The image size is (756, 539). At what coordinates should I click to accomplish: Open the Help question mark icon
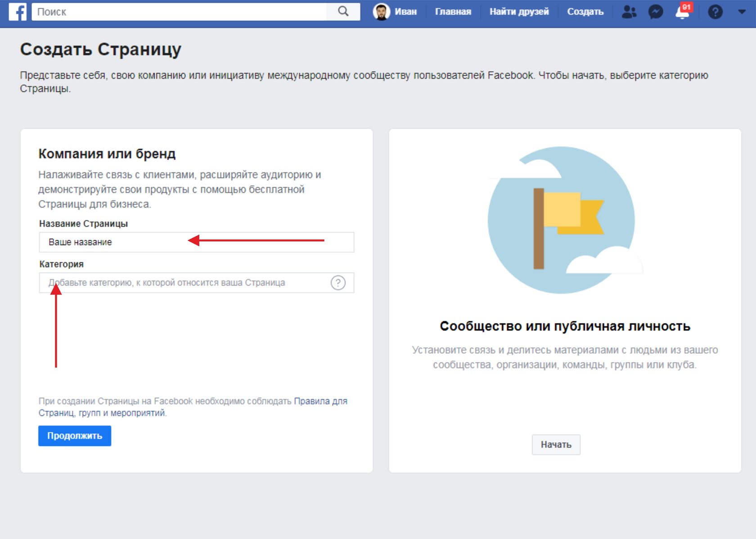pyautogui.click(x=715, y=12)
